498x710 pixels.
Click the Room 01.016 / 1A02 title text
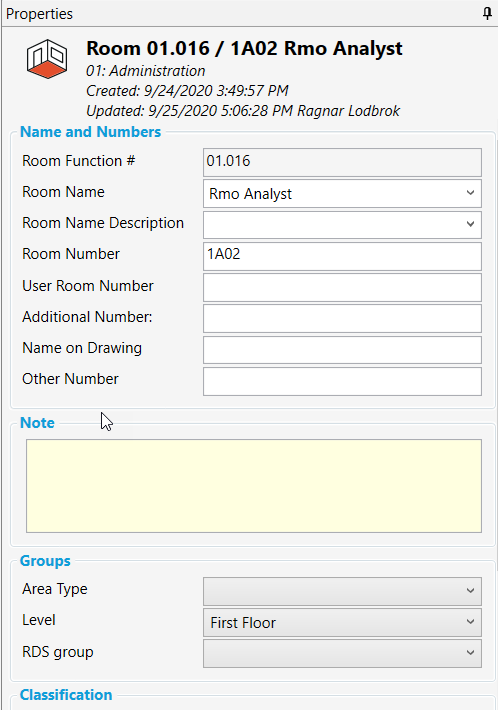pyautogui.click(x=244, y=48)
